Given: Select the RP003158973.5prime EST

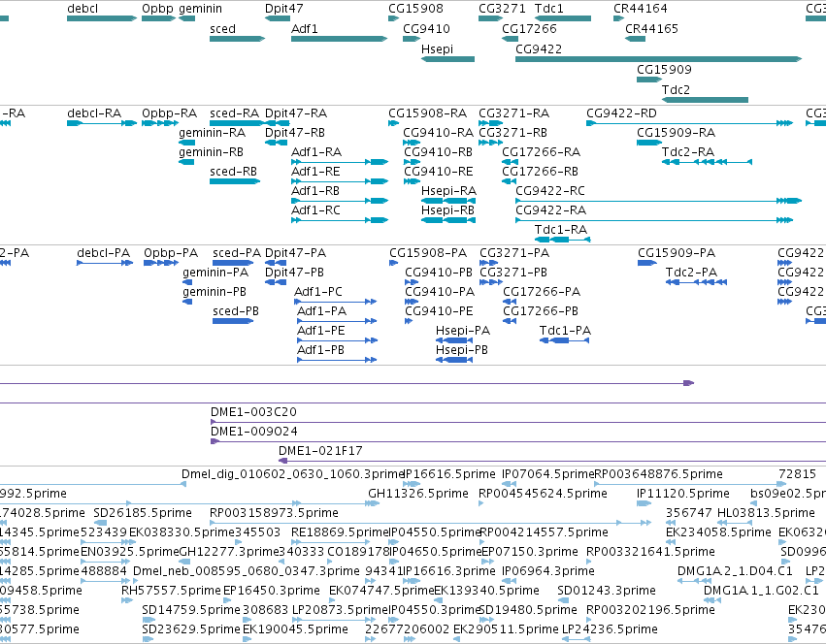Looking at the screenshot, I should click(430, 523).
